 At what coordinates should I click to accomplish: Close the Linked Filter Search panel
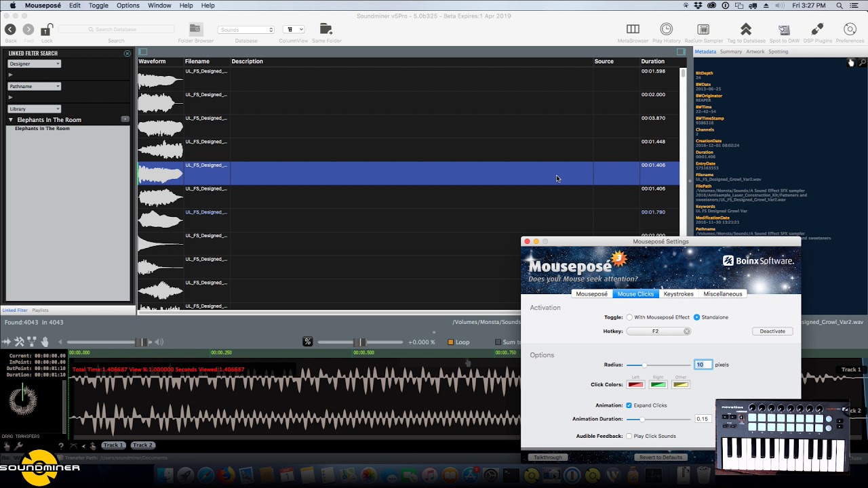[127, 53]
